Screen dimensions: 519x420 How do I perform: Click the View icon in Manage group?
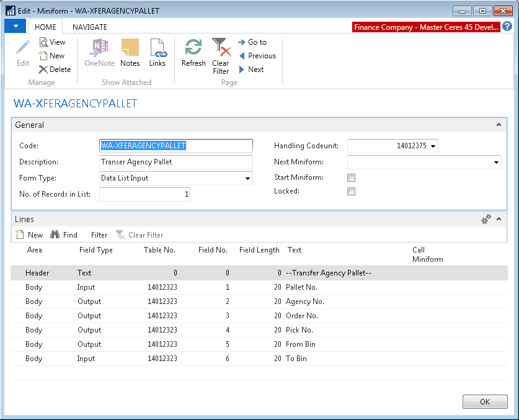click(45, 42)
